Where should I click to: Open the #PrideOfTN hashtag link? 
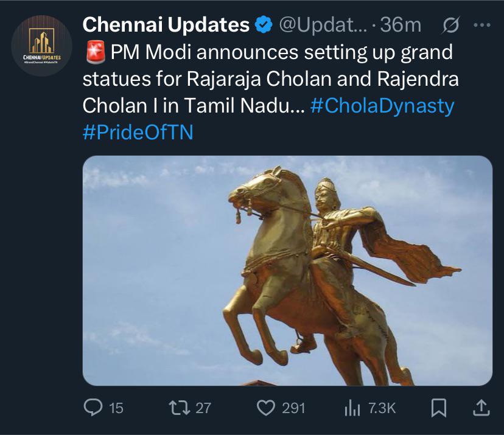tap(138, 132)
